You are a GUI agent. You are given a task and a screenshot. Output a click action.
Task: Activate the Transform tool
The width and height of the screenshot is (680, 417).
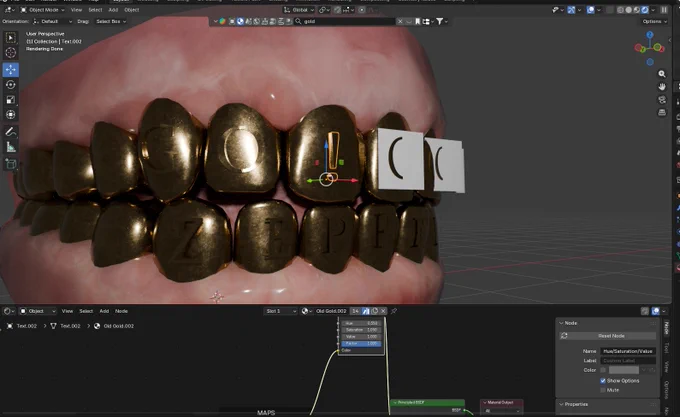click(x=11, y=114)
